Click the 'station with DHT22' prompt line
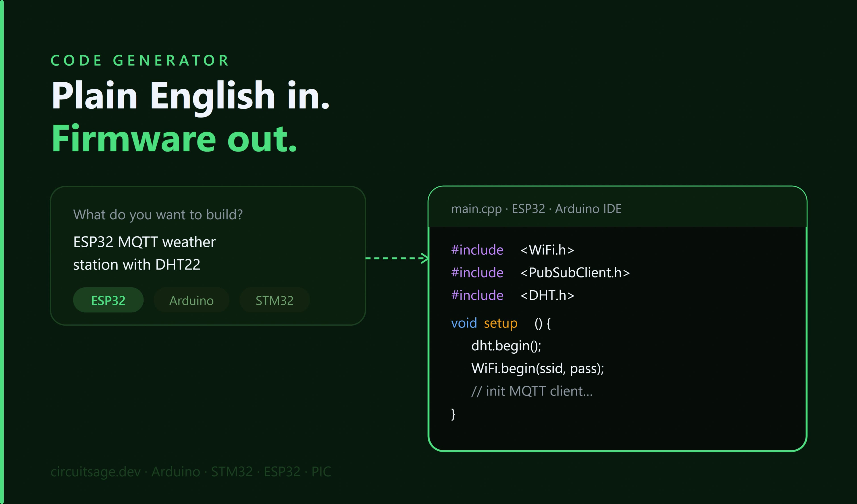Screen dimensions: 857x504 [x=137, y=265]
